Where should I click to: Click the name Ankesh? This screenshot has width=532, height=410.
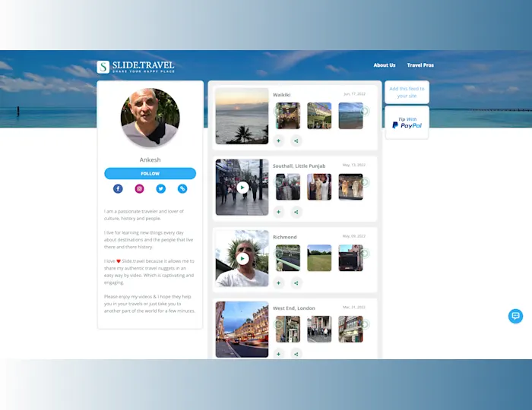pos(150,160)
